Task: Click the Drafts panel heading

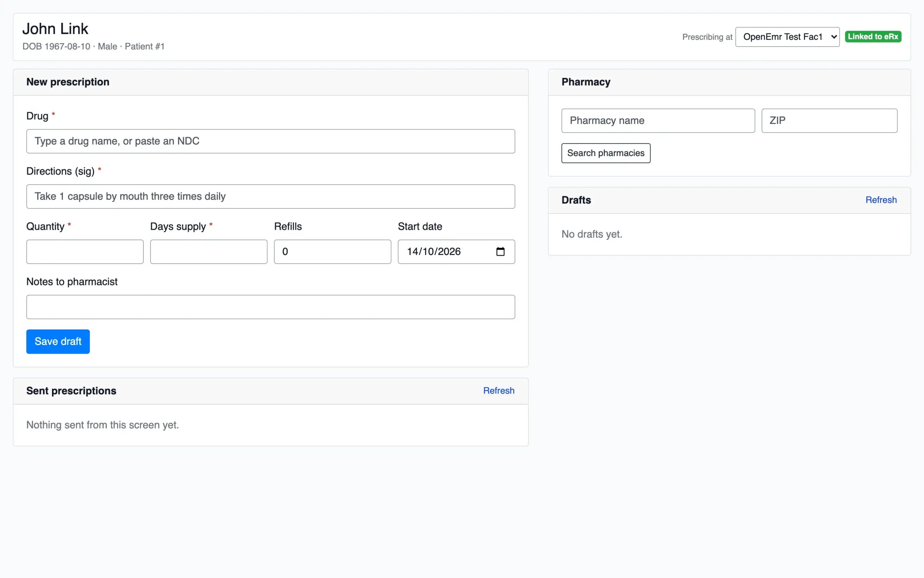Action: click(x=576, y=200)
